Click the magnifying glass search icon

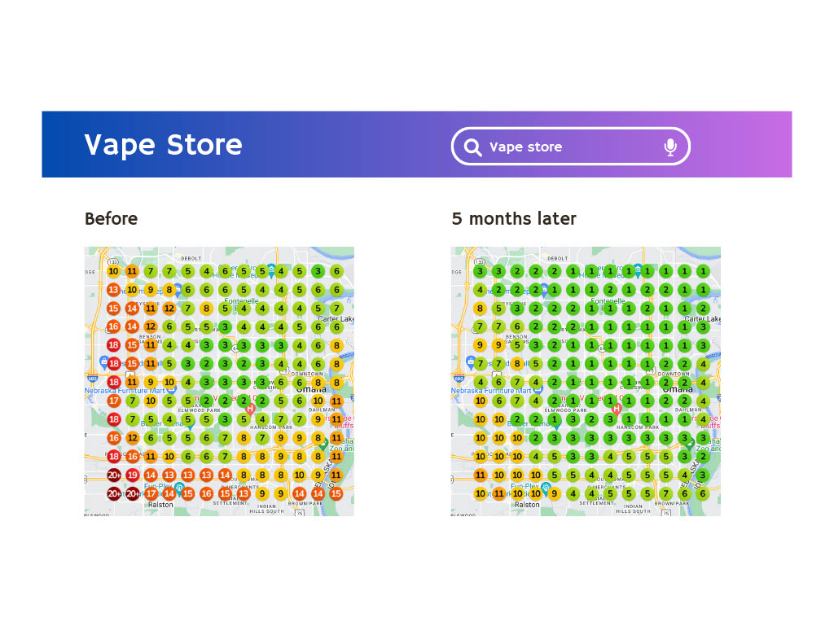(x=472, y=147)
